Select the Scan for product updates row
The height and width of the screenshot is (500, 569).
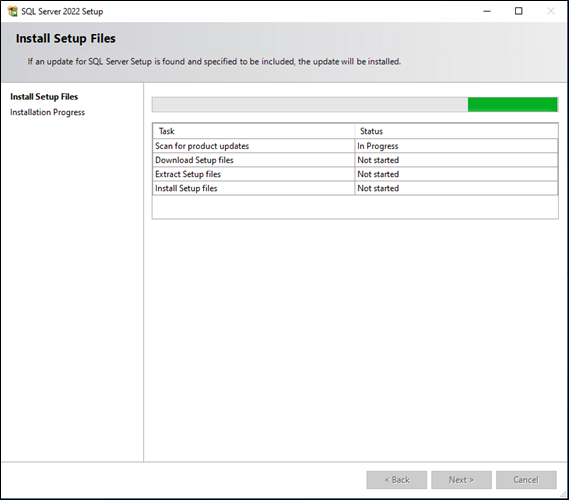pyautogui.click(x=355, y=146)
